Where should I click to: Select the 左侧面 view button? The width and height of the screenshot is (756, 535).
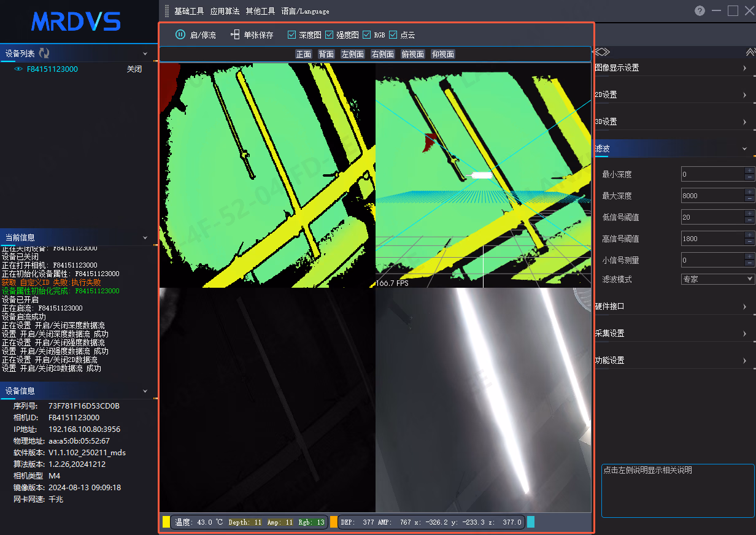[x=353, y=54]
